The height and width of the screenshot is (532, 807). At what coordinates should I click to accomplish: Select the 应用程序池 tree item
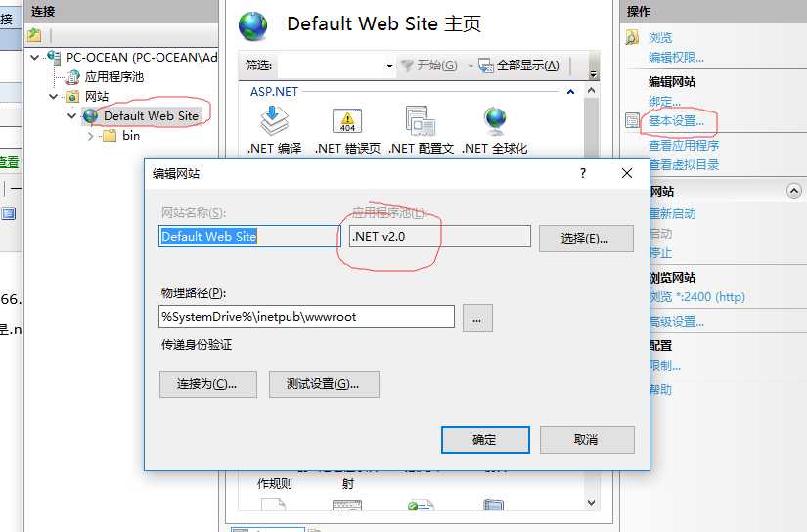click(x=114, y=77)
